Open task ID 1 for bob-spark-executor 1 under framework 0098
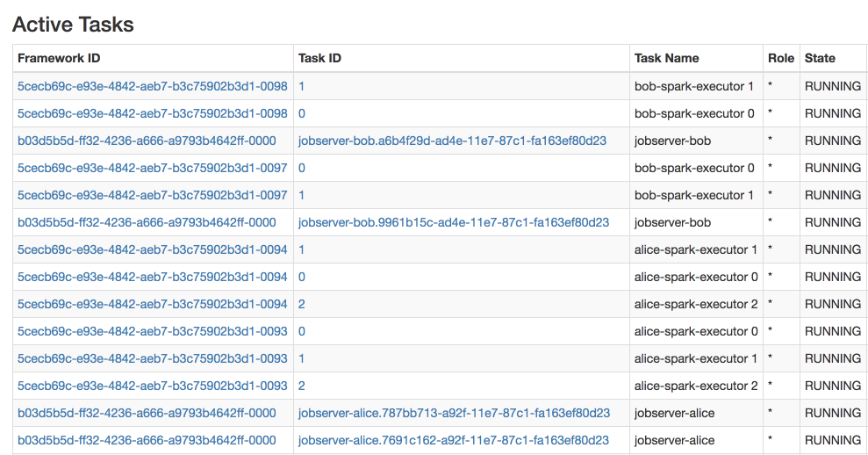The width and height of the screenshot is (868, 455). point(302,86)
